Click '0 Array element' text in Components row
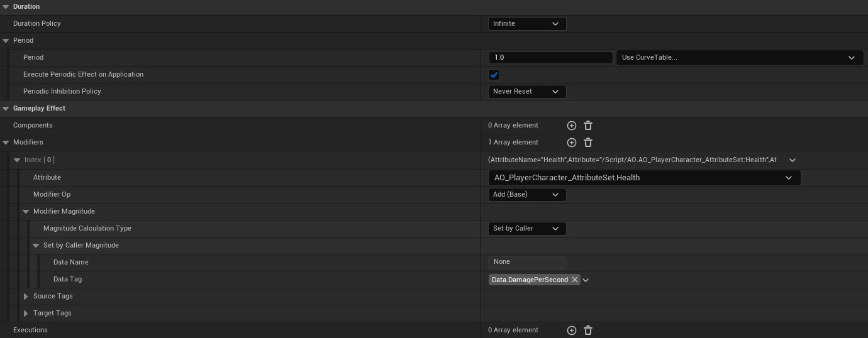The width and height of the screenshot is (868, 338). (x=513, y=125)
